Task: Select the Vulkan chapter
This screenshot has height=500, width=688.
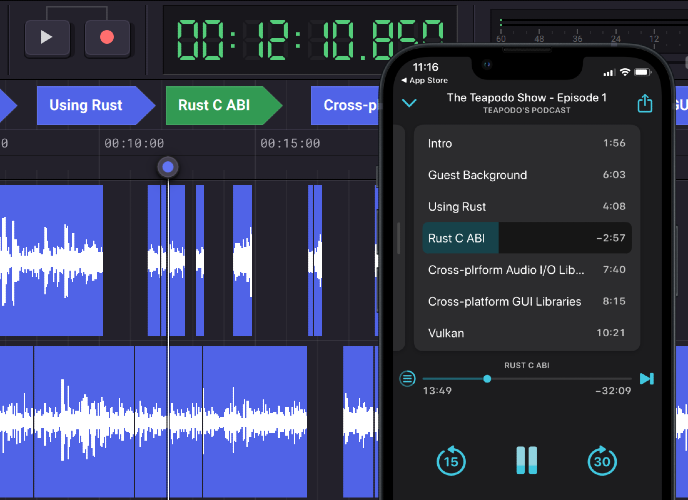Action: 527,333
